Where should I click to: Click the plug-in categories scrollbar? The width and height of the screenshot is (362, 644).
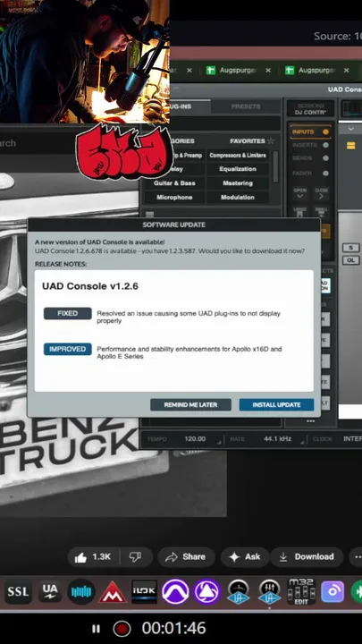(x=276, y=166)
